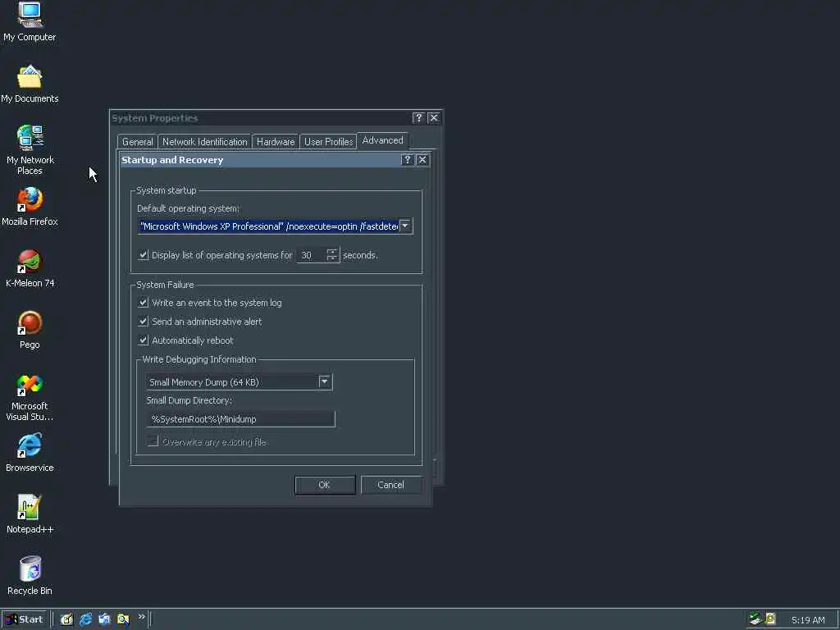The width and height of the screenshot is (840, 630).
Task: Launch Internet Explorer from quick launch
Action: [85, 619]
